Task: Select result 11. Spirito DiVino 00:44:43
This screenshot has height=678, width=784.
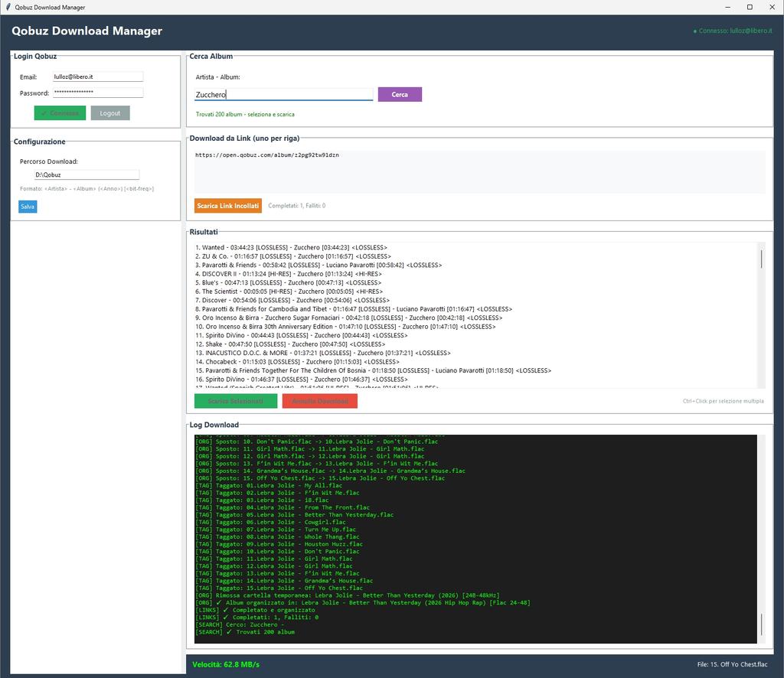Action: click(x=302, y=335)
